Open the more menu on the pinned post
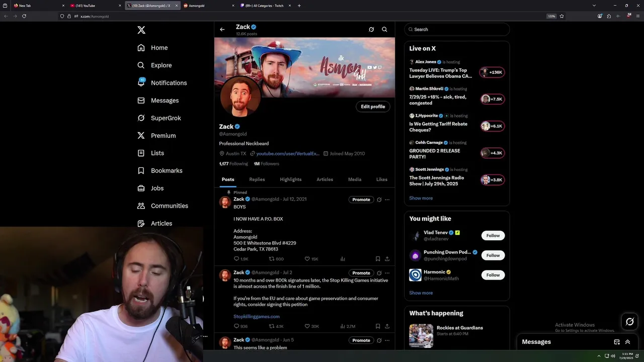Image resolution: width=644 pixels, height=362 pixels. 387,200
